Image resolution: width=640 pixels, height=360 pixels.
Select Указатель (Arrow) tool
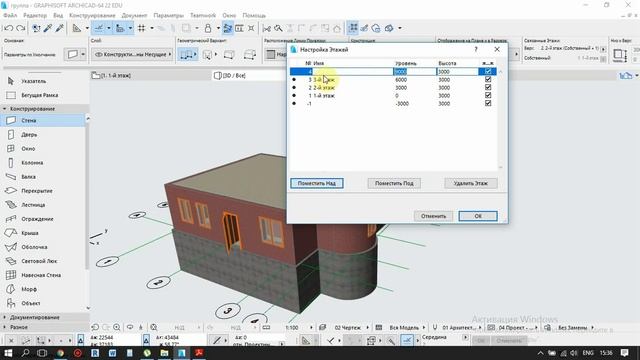[43, 81]
